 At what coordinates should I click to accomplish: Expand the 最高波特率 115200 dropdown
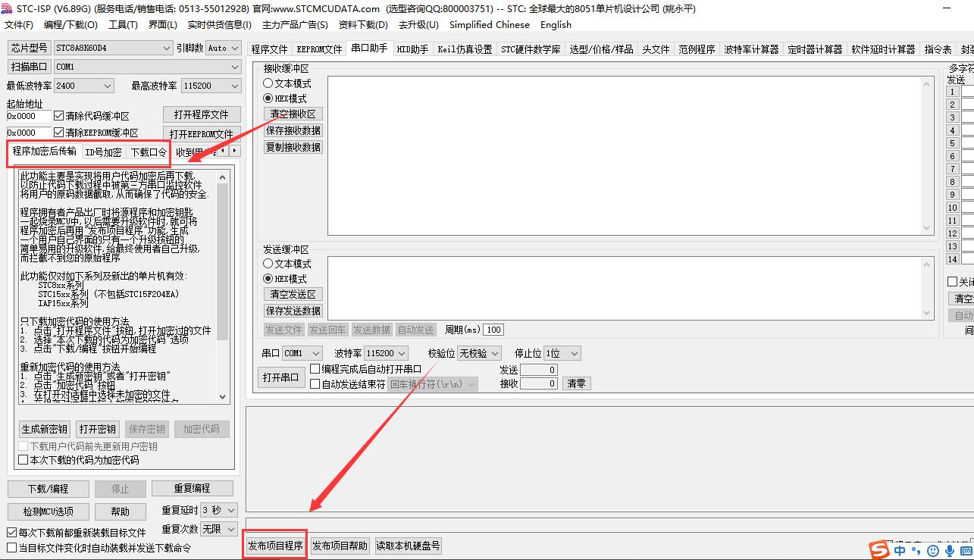click(211, 86)
